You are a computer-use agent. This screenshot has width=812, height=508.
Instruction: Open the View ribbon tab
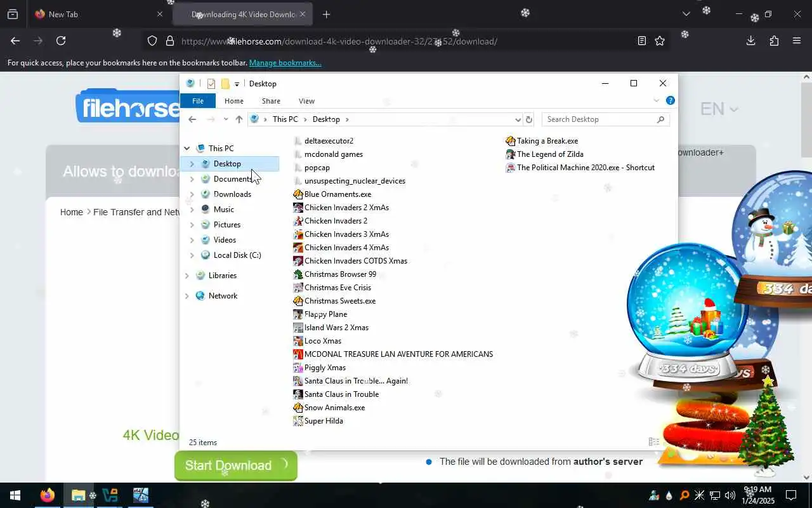[306, 101]
